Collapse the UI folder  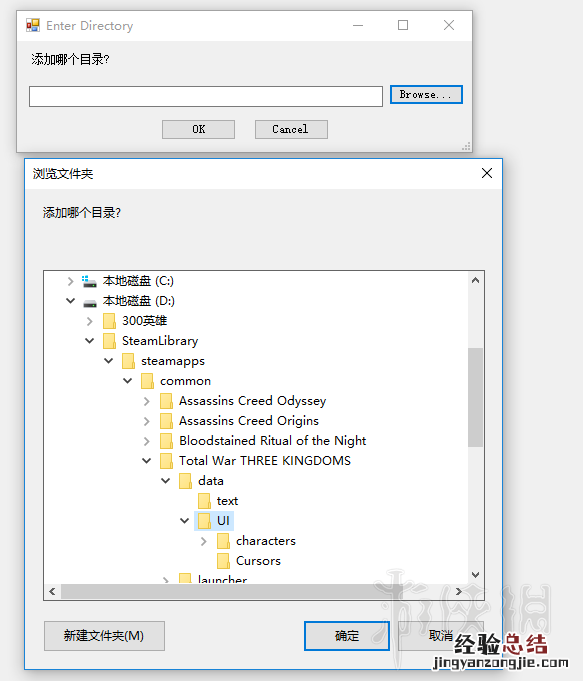pyautogui.click(x=185, y=521)
